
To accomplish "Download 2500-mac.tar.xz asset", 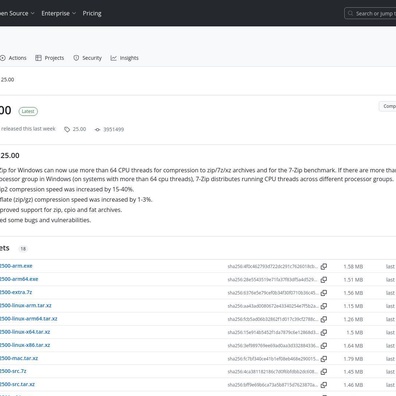I will (19, 358).
